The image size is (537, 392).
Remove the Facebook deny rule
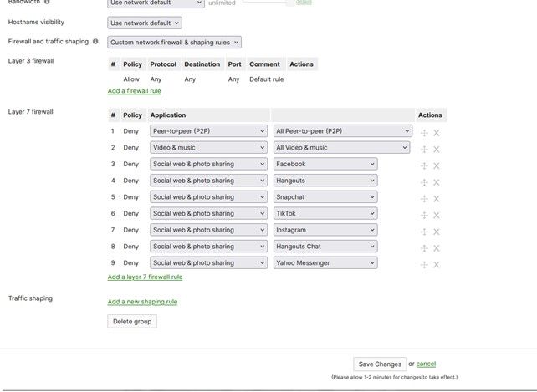(436, 165)
